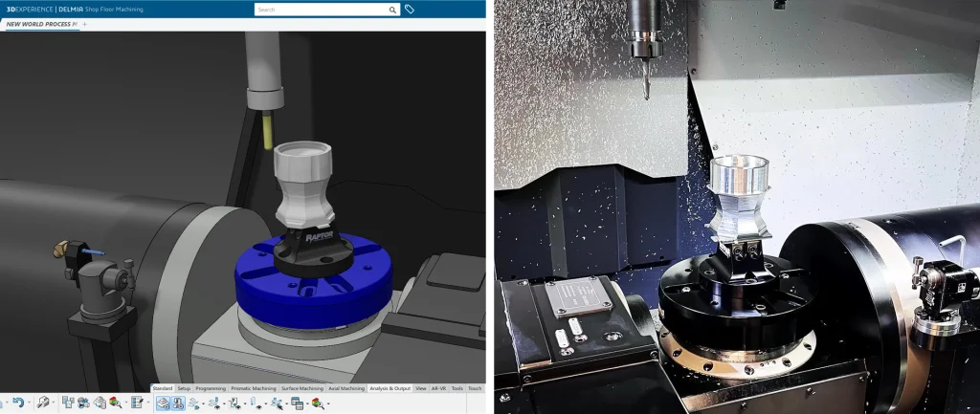Toggle the highlighted tool path display icon
The height and width of the screenshot is (414, 980).
[x=163, y=403]
